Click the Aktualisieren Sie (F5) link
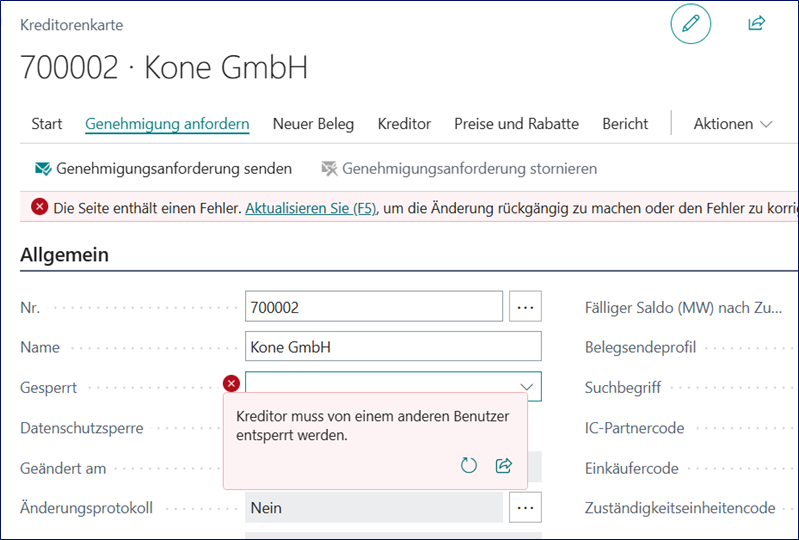799x540 pixels. tap(310, 208)
